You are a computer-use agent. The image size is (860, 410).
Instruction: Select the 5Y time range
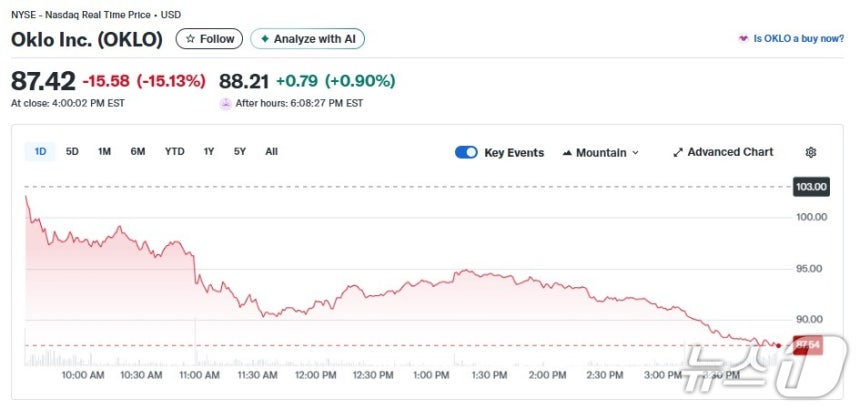pos(239,152)
